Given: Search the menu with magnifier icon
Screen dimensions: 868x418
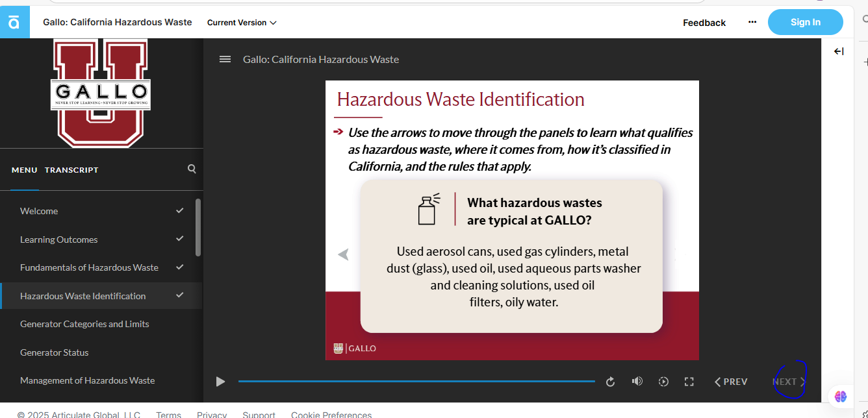Looking at the screenshot, I should 192,169.
